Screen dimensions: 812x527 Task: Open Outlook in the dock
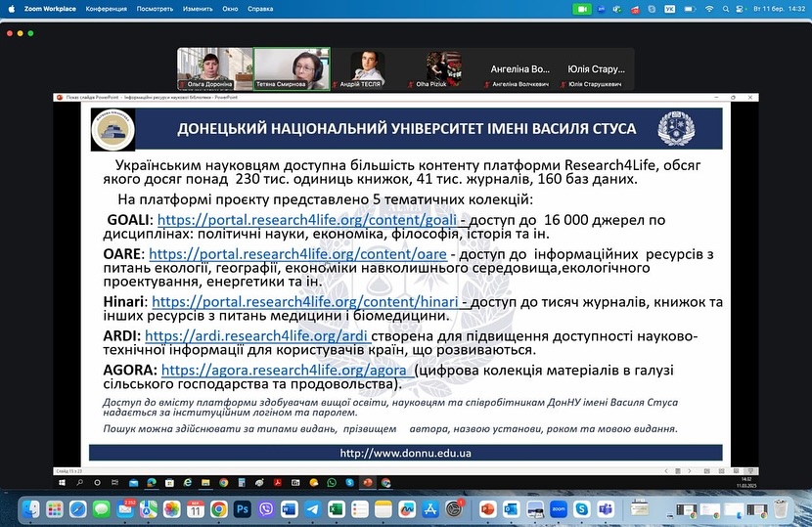point(511,509)
